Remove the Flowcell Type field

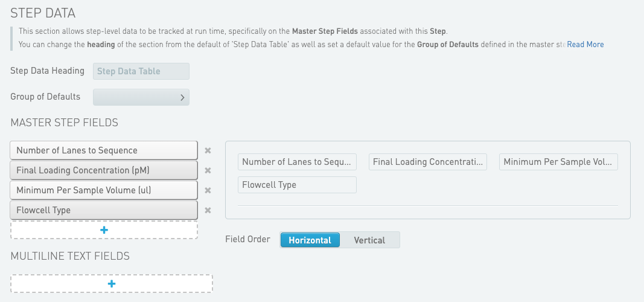coord(208,210)
